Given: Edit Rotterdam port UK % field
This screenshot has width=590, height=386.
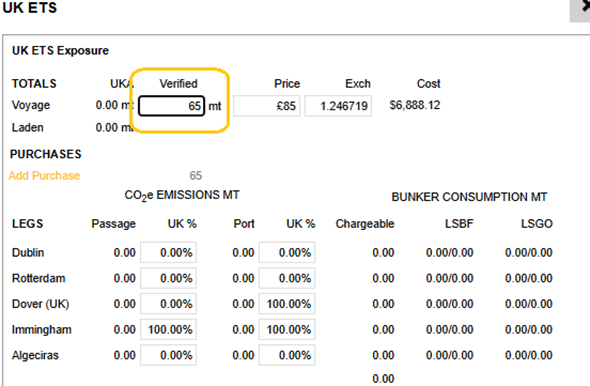Looking at the screenshot, I should pos(287,278).
